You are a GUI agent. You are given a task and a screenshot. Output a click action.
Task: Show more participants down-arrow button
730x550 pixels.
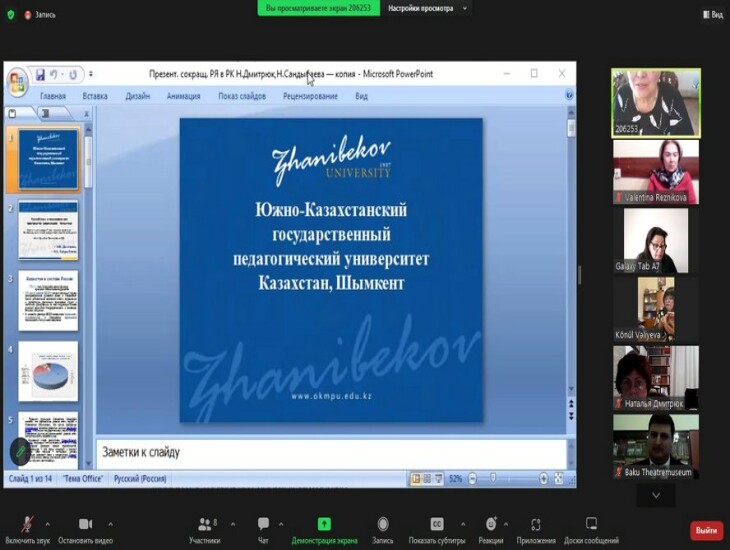tap(656, 496)
